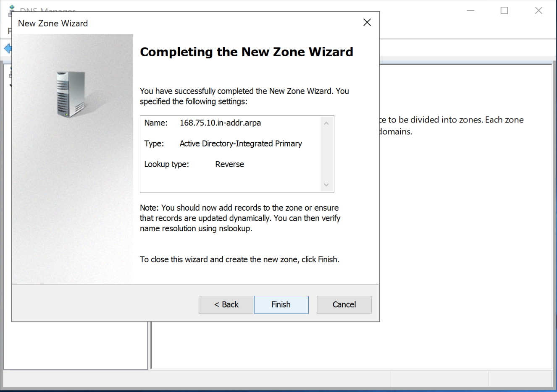Screen dimensions: 557x392
Task: Close the DNS Manager window
Action: (x=538, y=10)
